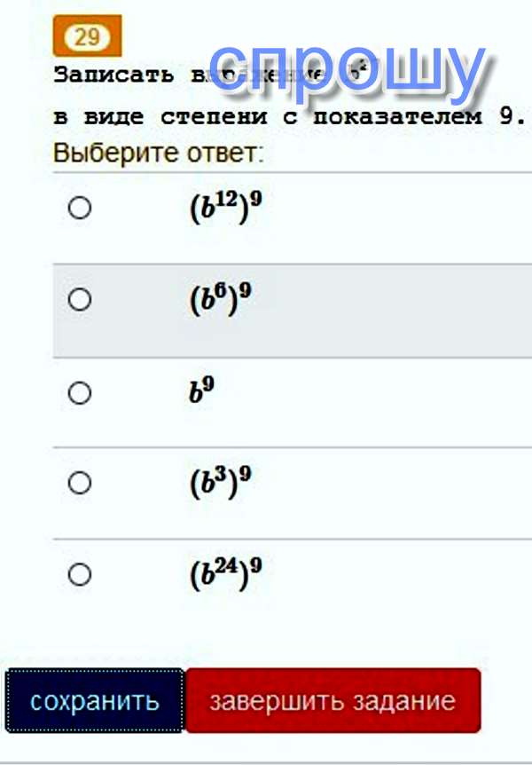Image resolution: width=532 pixels, height=765 pixels.
Task: Click the answer formula text (b^12)^9
Action: tap(225, 209)
